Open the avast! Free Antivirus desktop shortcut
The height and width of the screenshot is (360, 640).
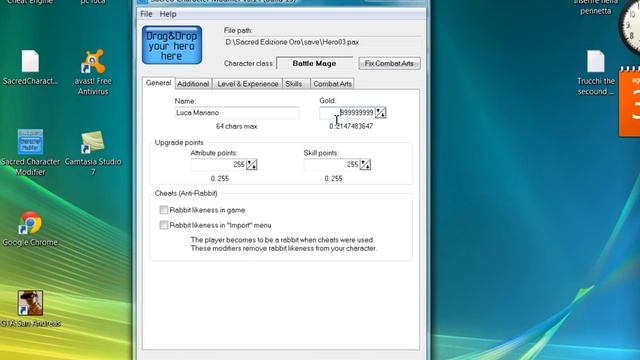pyautogui.click(x=93, y=72)
